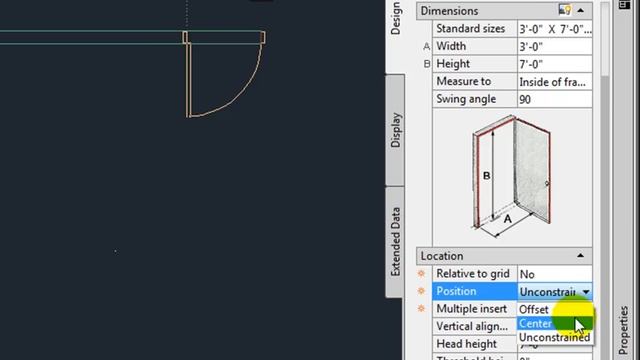
Task: Select Center in the Position dropdown list
Action: [x=555, y=323]
